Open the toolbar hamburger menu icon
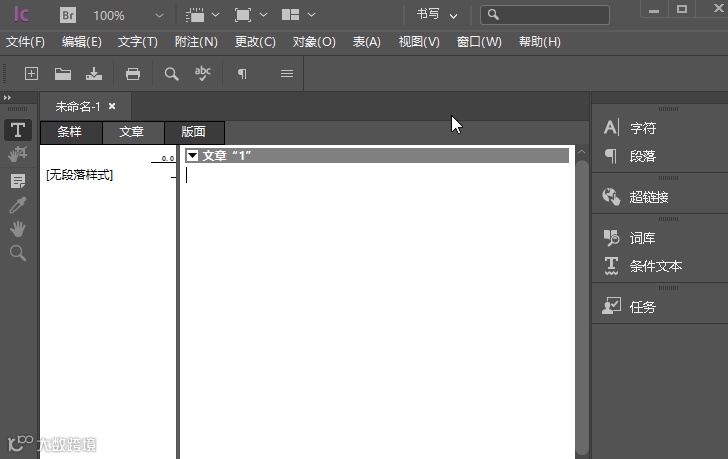This screenshot has height=459, width=728. (x=287, y=73)
